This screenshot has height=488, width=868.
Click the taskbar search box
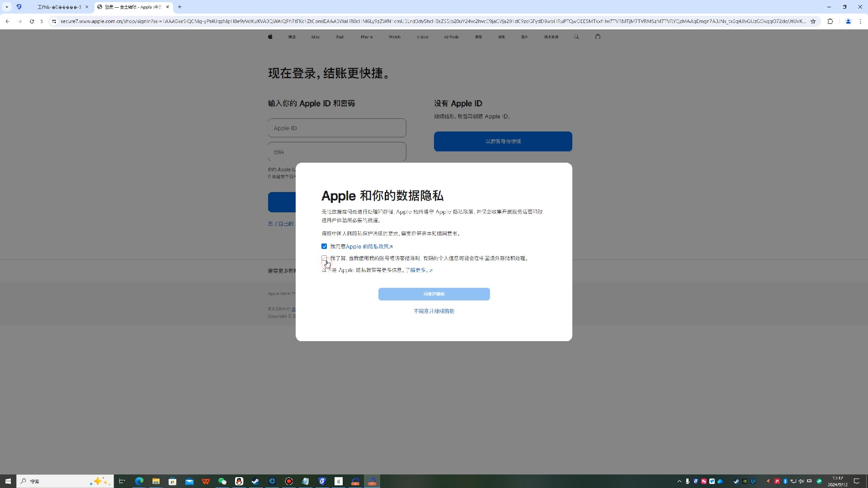pos(65,481)
